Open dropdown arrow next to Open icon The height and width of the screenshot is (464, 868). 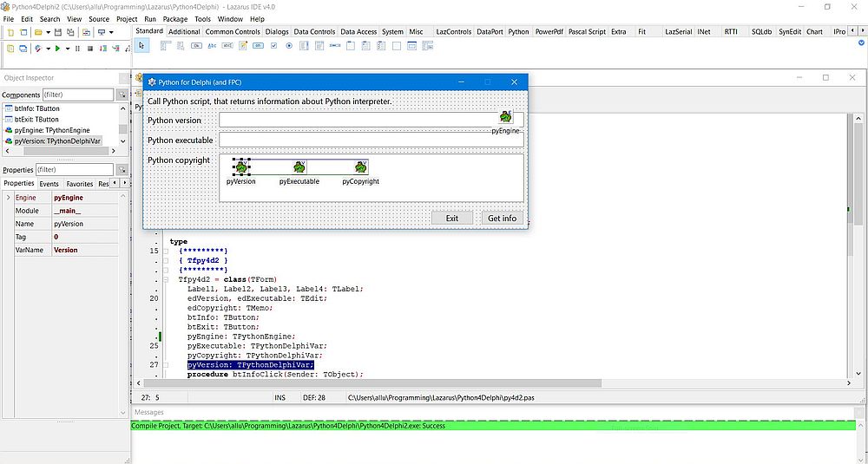[48, 33]
